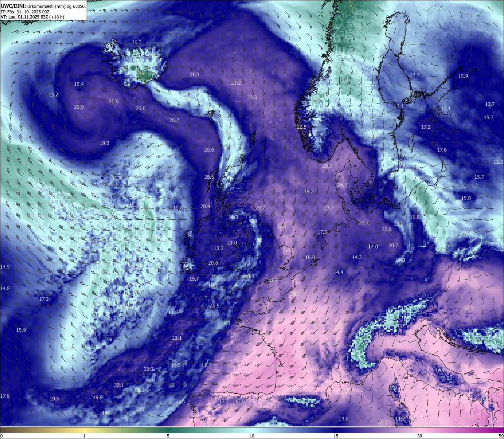Click the 20.2 value label

click(x=174, y=120)
